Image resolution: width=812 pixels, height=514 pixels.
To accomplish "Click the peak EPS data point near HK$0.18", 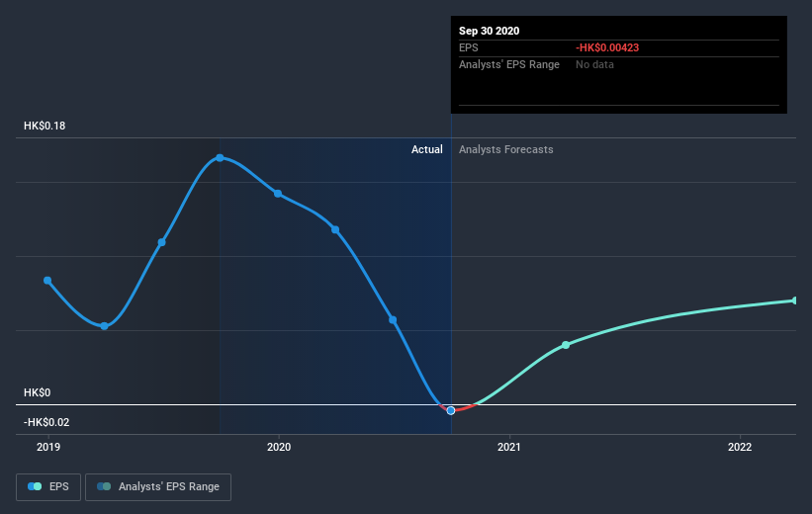I will [221, 158].
